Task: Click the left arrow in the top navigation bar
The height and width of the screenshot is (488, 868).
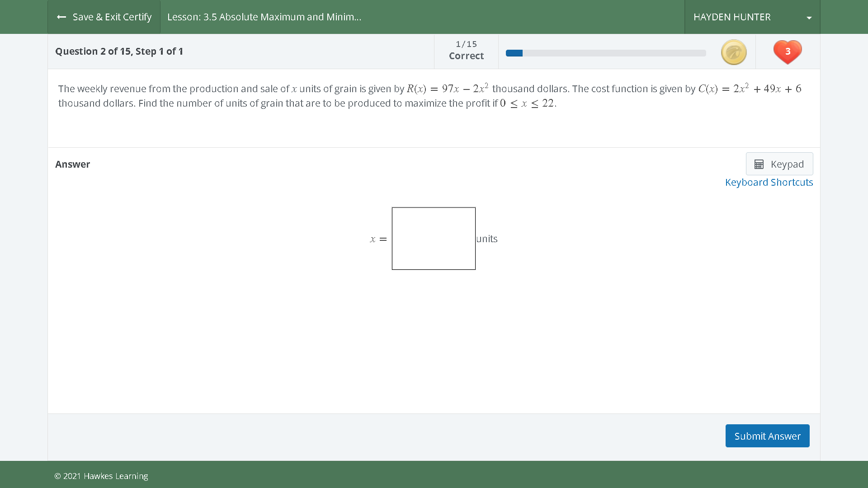Action: (62, 17)
